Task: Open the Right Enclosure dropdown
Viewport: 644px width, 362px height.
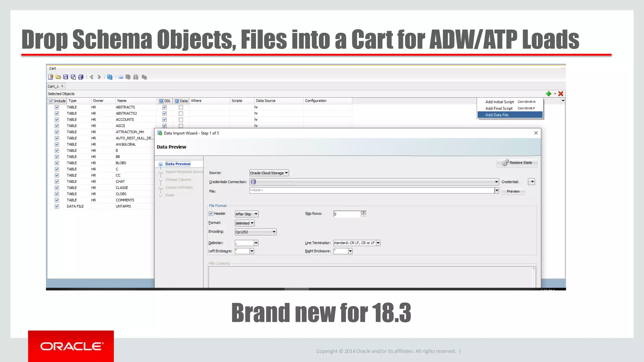Action: point(350,251)
